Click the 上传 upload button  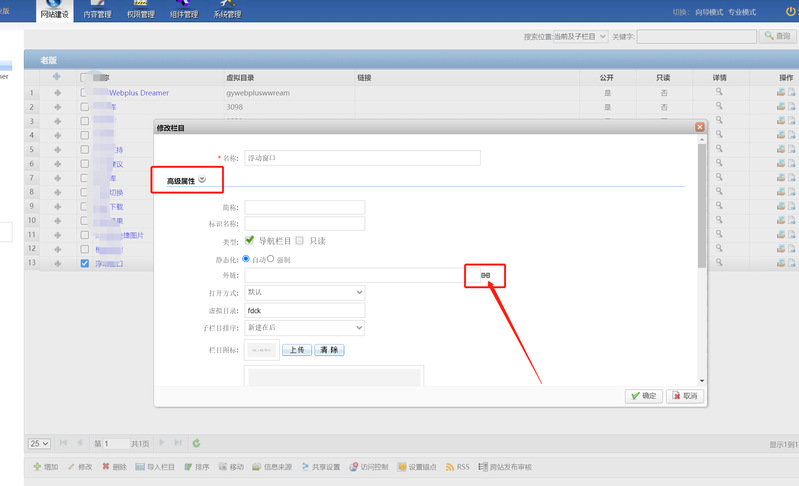tap(296, 350)
